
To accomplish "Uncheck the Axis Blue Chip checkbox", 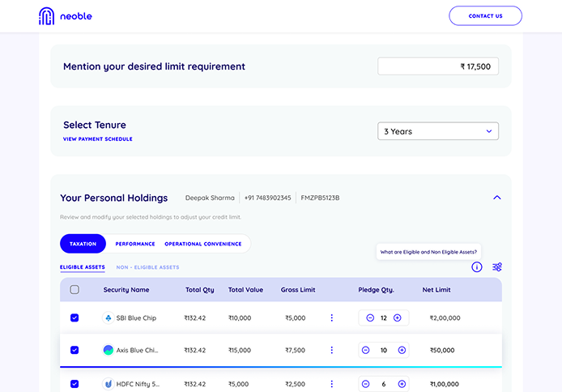I will pos(75,350).
